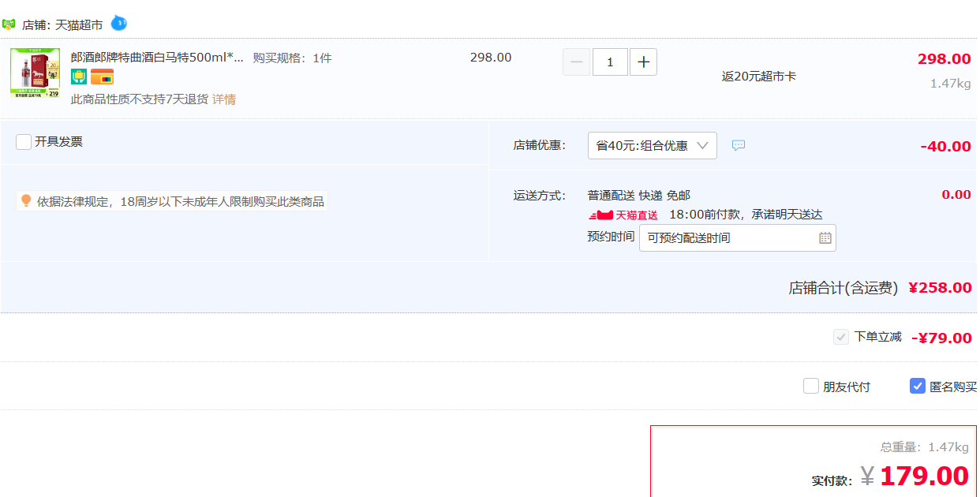Open the blue Wangwang chat icon
The image size is (980, 497).
pos(118,23)
